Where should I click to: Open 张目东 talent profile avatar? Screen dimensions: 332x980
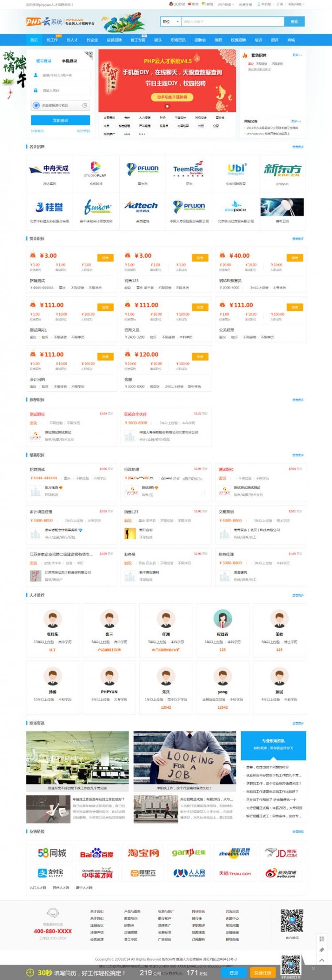click(53, 618)
